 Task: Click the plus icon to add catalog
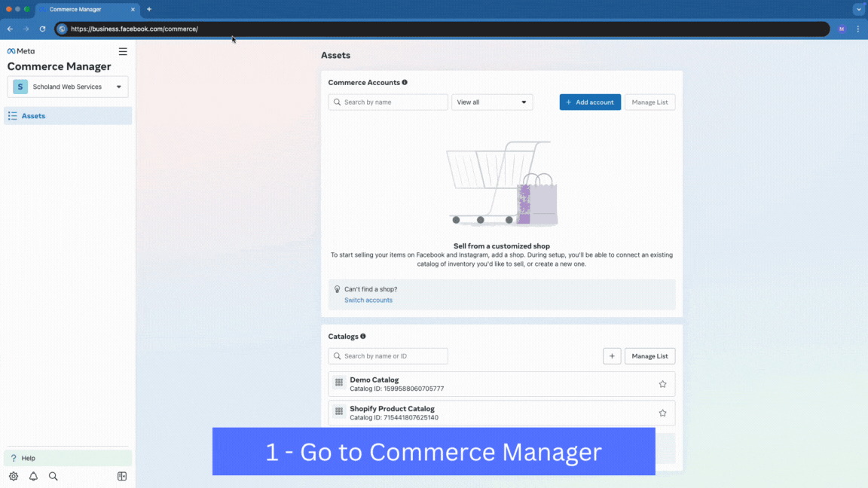point(612,356)
